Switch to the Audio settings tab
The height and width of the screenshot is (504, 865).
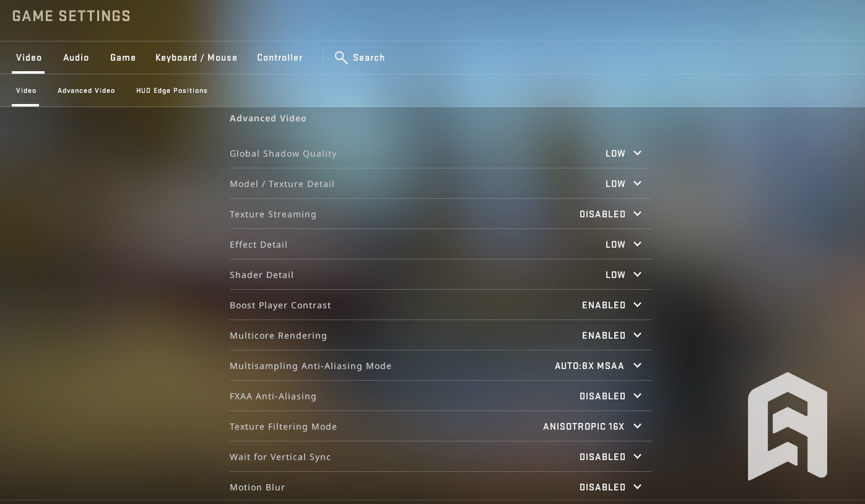76,58
